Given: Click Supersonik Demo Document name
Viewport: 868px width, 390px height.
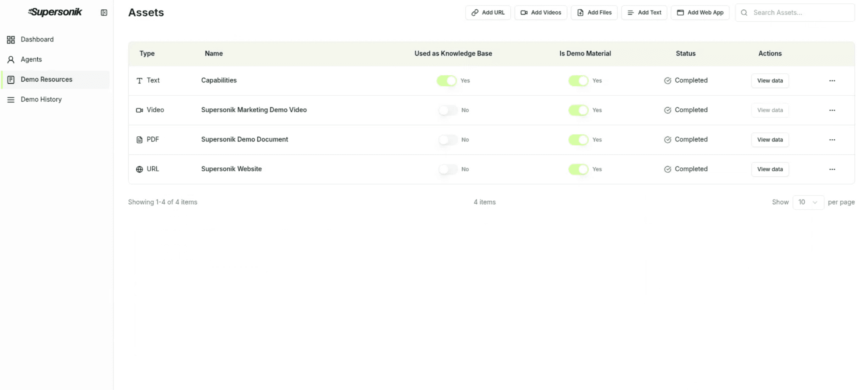Looking at the screenshot, I should click(x=245, y=139).
